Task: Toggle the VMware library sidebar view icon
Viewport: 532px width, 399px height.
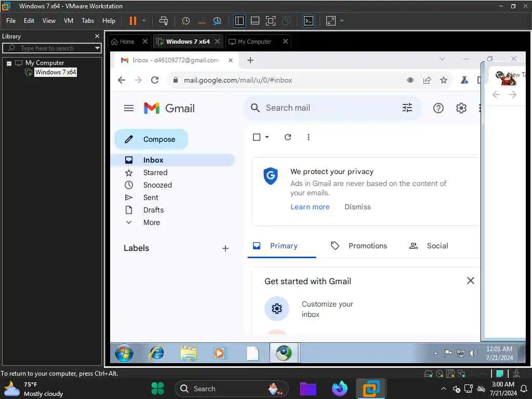Action: [x=239, y=21]
